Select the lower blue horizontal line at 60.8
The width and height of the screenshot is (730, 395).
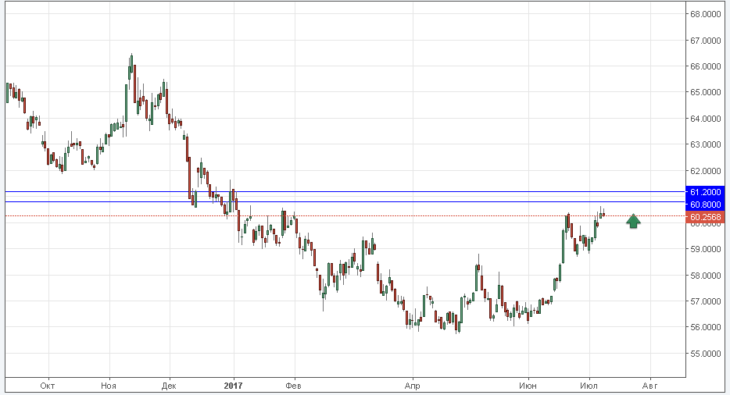345,202
